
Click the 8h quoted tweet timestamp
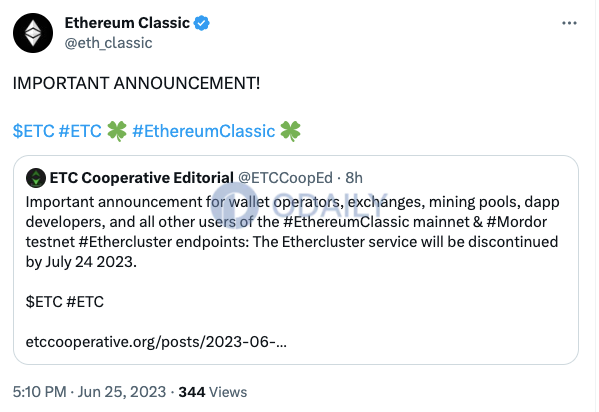pos(354,178)
